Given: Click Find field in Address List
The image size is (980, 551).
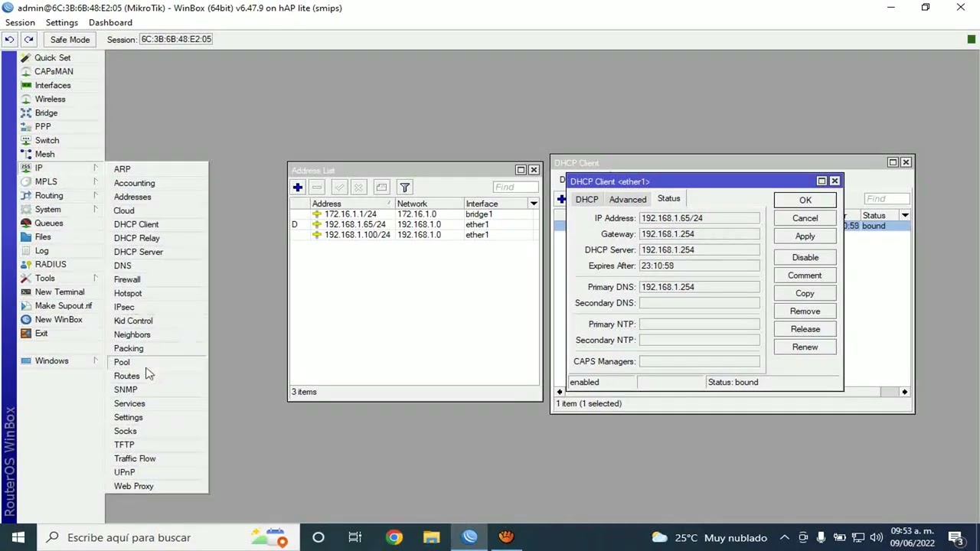Looking at the screenshot, I should coord(515,187).
